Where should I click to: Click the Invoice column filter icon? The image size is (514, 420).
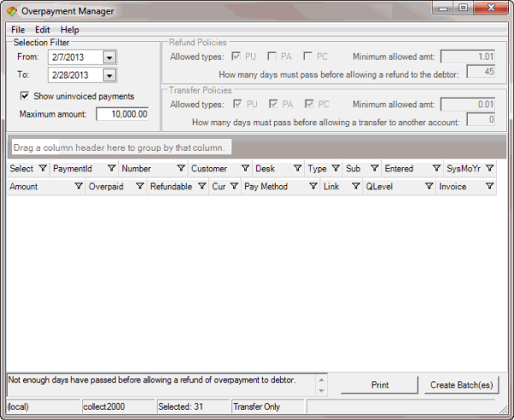[490, 186]
